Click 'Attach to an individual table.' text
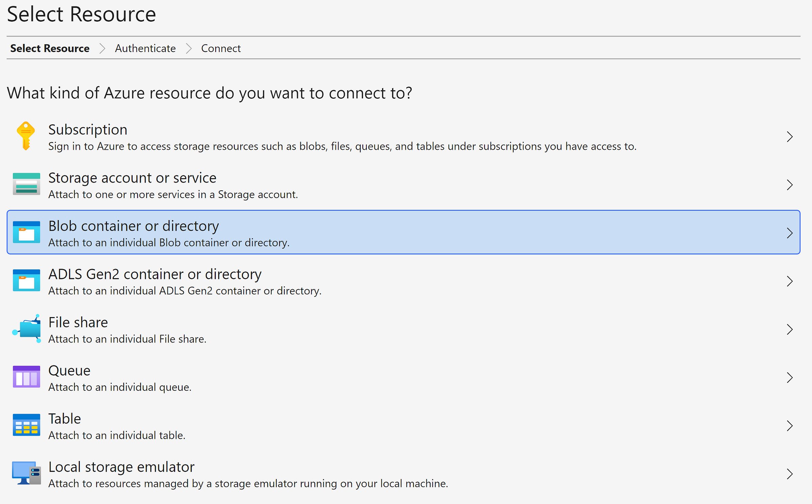The height and width of the screenshot is (504, 812). 117,435
